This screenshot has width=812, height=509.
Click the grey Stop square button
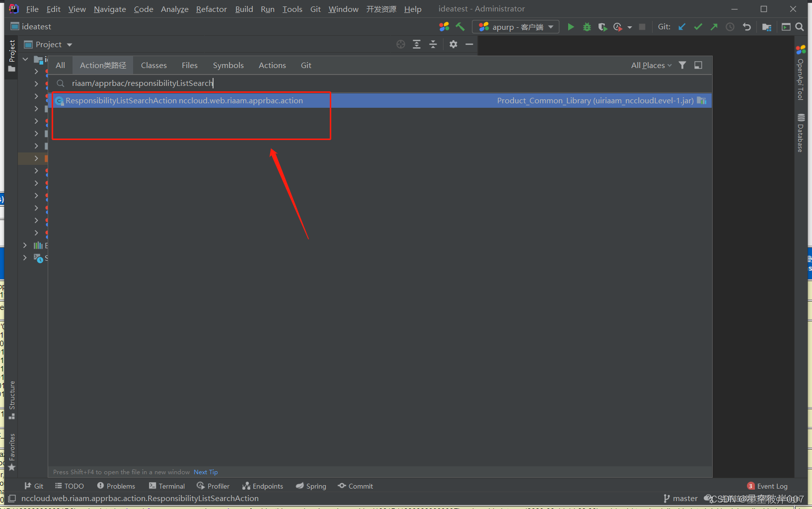(x=642, y=27)
